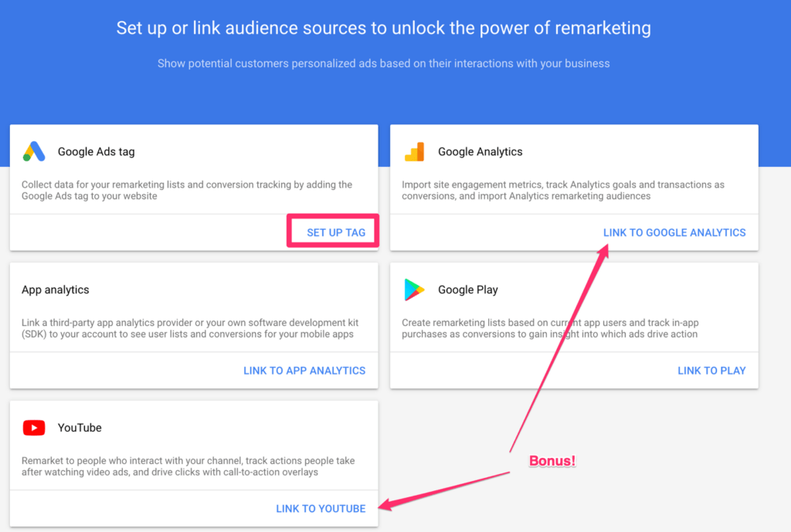The image size is (791, 532).
Task: Click the Google Ads tag card title
Action: [x=96, y=152]
